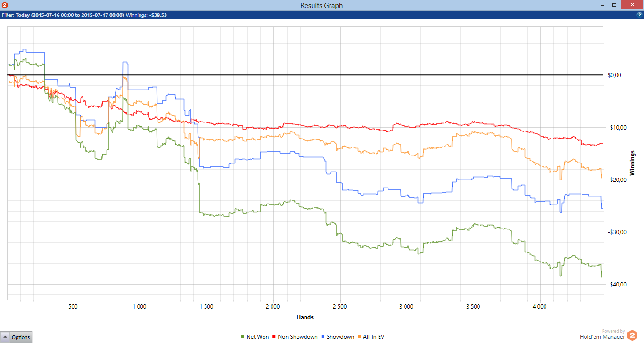This screenshot has width=644, height=343.
Task: Click the Powered by text
Action: tap(613, 331)
